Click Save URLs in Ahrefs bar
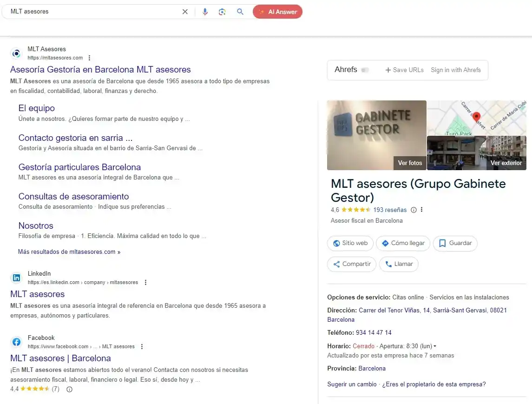The width and height of the screenshot is (532, 404). coord(404,70)
